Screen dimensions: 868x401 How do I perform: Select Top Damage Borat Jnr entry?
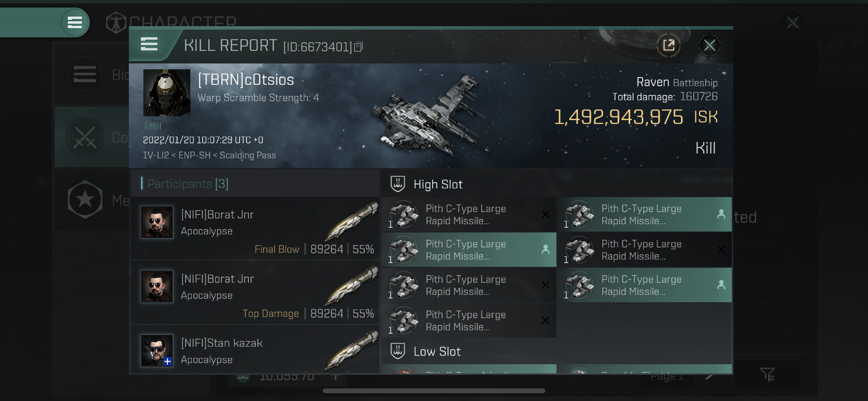click(x=255, y=292)
